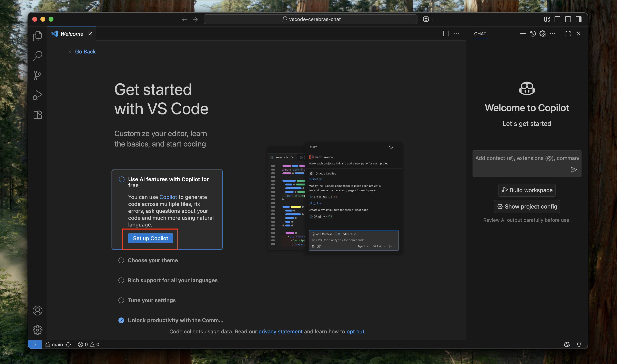Open the Search view icon
The height and width of the screenshot is (364, 617).
point(37,56)
